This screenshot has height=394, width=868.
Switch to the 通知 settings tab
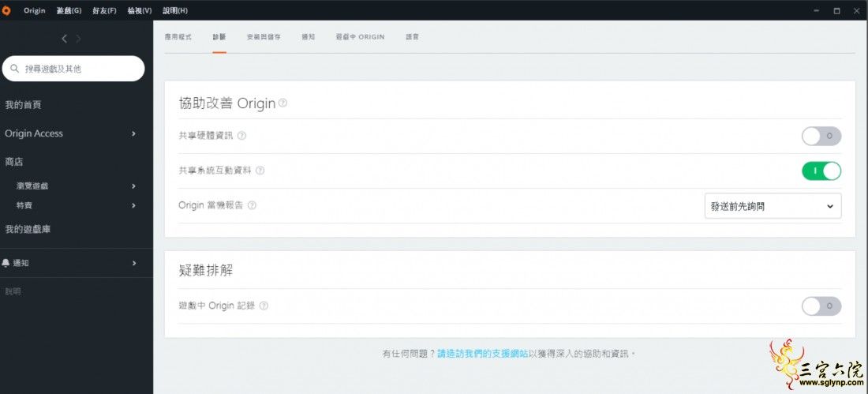coord(309,37)
